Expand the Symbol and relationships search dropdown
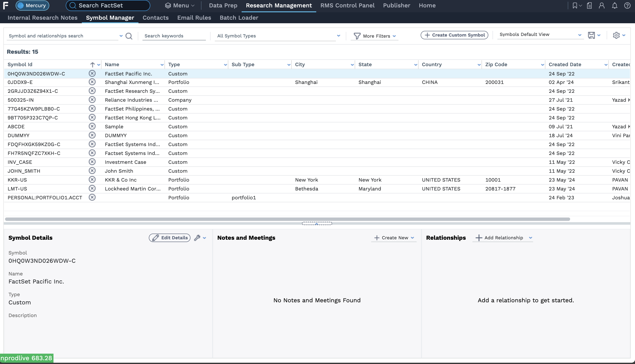The height and width of the screenshot is (364, 635). [x=121, y=36]
